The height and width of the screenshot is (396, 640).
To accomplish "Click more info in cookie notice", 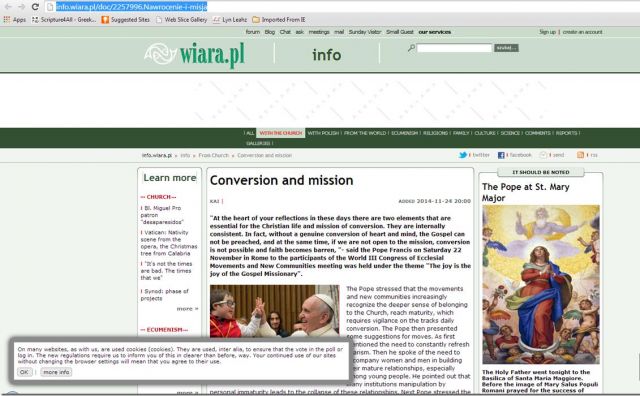I will (56, 372).
